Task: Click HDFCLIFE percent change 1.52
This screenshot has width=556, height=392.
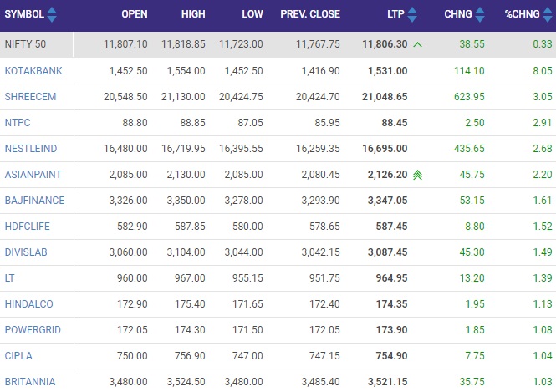Action: (x=543, y=227)
